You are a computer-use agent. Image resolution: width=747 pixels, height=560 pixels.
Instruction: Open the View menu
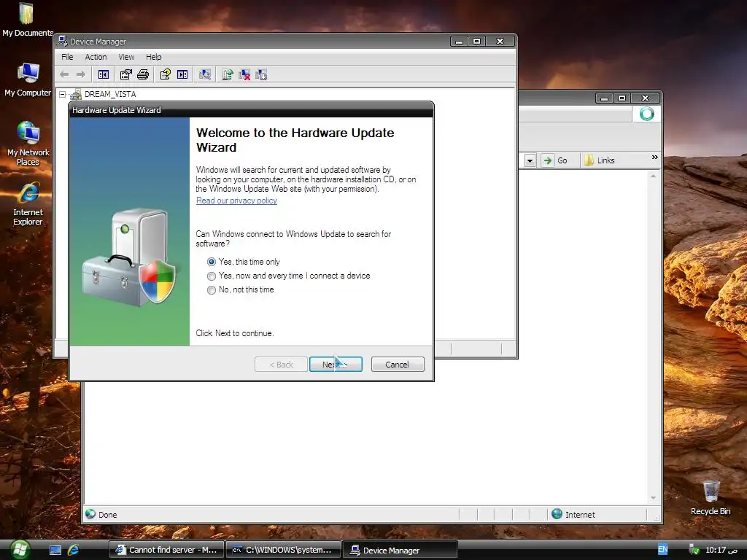tap(126, 57)
